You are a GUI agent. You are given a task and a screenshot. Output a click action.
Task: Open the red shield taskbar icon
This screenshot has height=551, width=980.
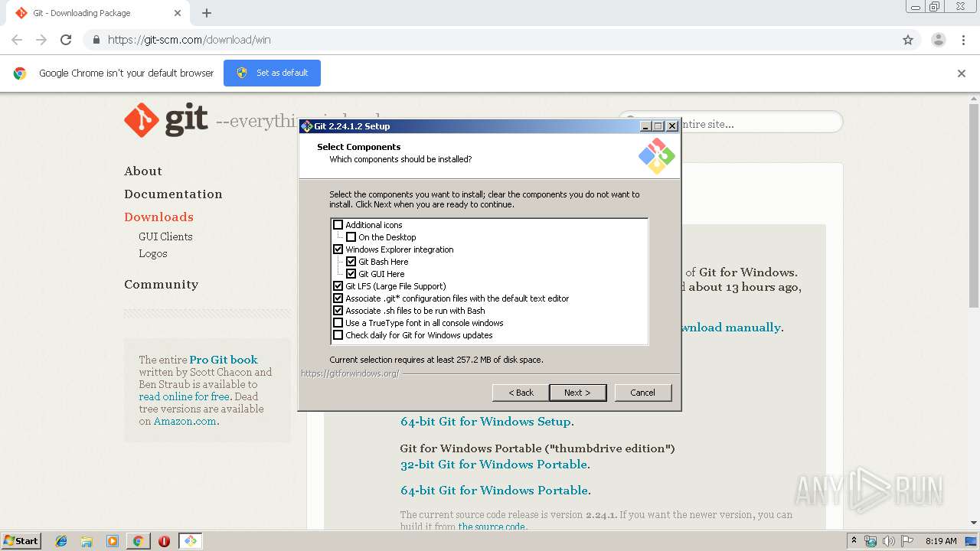coord(164,541)
